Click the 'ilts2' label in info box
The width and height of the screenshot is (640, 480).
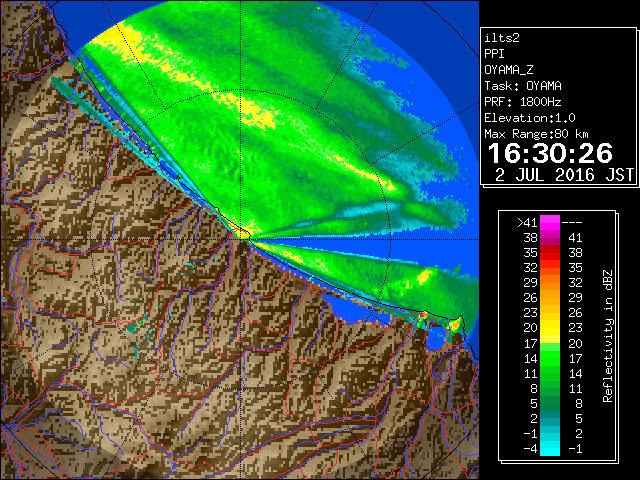[x=502, y=38]
